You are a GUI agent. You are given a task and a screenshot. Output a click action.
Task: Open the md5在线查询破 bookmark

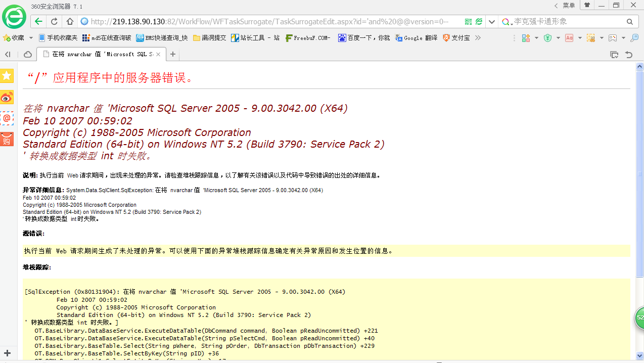107,38
